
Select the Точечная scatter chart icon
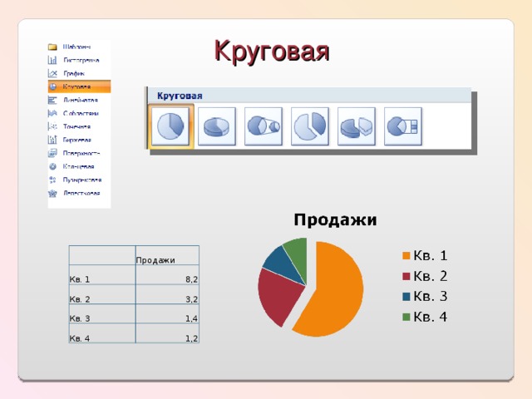(52, 126)
